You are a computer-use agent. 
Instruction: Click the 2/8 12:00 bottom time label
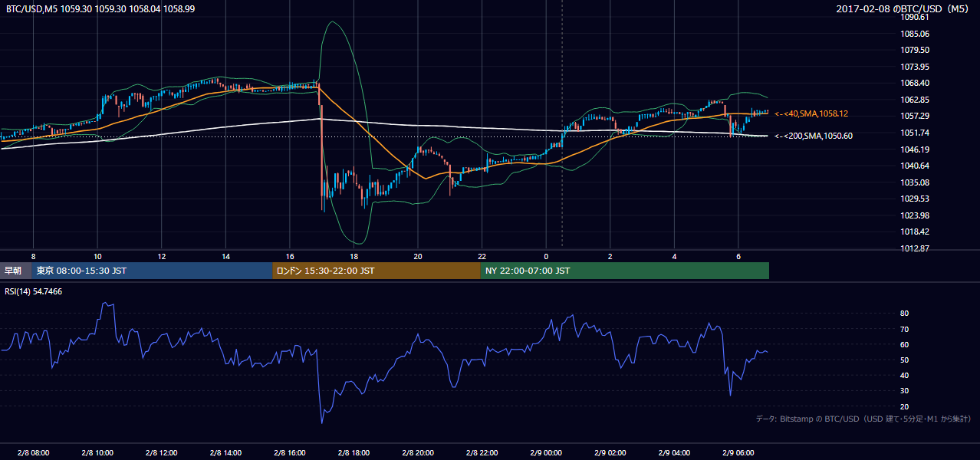click(162, 452)
